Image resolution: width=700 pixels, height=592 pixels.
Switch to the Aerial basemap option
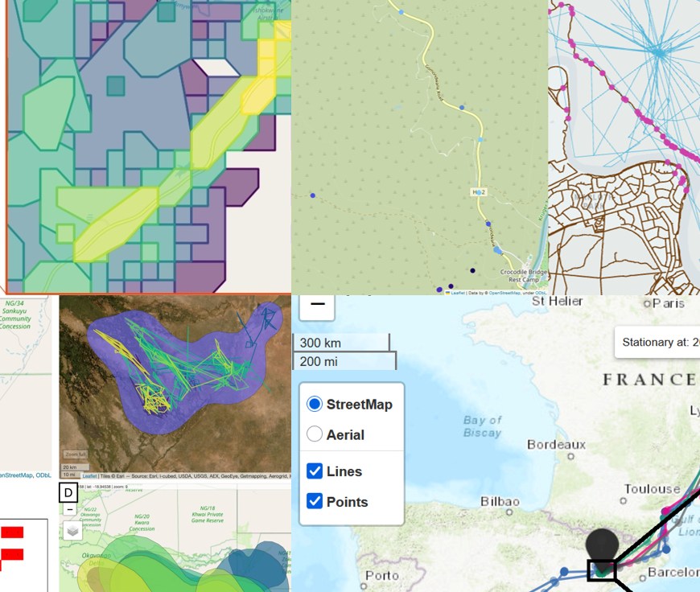click(x=315, y=434)
